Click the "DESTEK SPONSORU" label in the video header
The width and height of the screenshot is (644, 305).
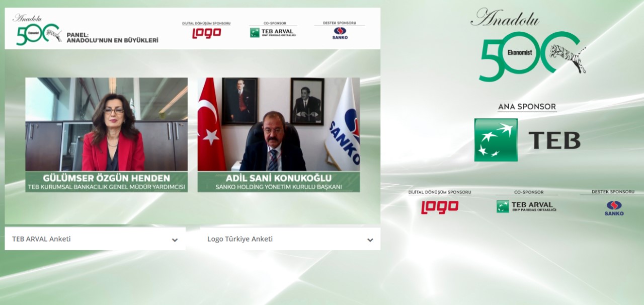pos(340,23)
